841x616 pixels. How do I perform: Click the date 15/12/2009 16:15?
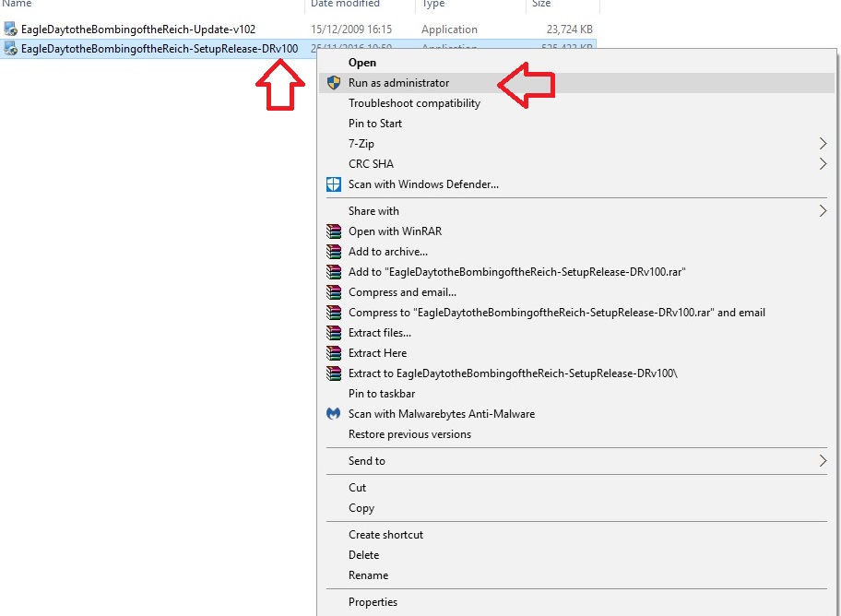coord(351,29)
